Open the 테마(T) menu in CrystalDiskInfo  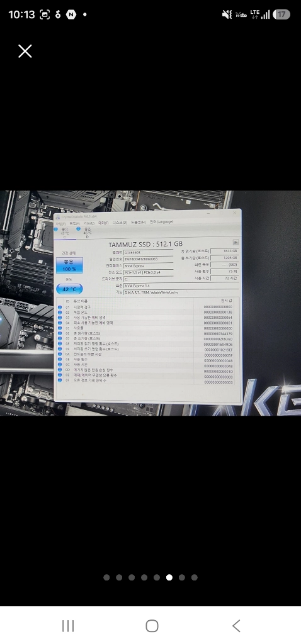click(x=104, y=223)
